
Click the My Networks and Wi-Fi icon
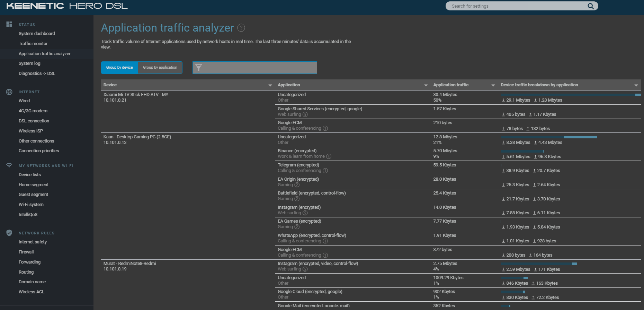click(x=9, y=165)
